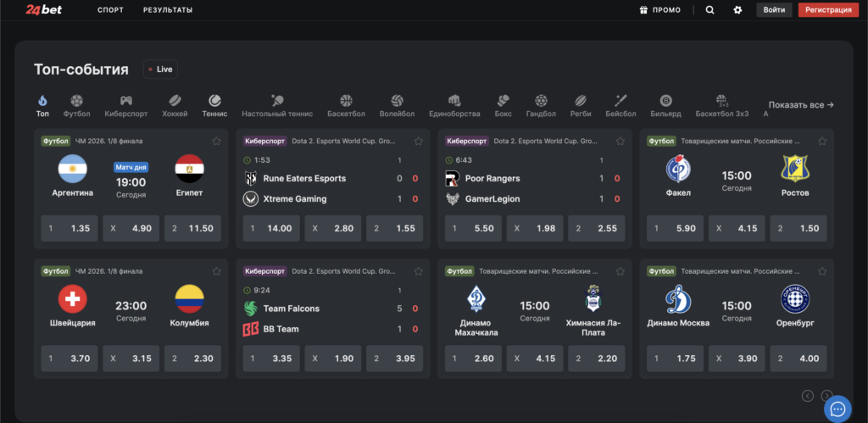The width and height of the screenshot is (868, 423).
Task: Bet on Египет win at 11.50
Action: point(192,228)
